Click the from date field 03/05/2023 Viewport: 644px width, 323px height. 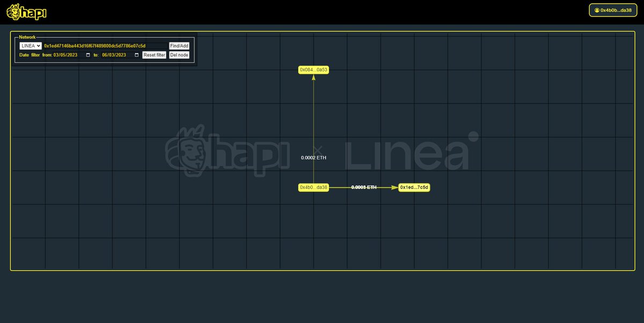click(x=72, y=55)
